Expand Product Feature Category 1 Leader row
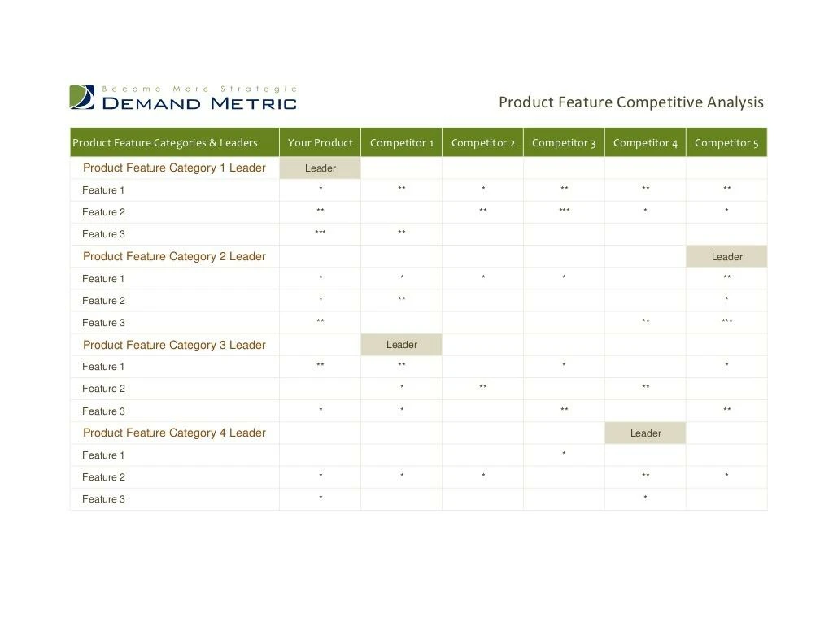 [173, 168]
